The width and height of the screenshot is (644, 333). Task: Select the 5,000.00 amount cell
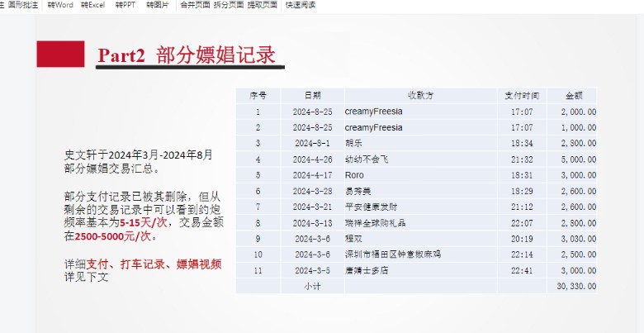[577, 159]
